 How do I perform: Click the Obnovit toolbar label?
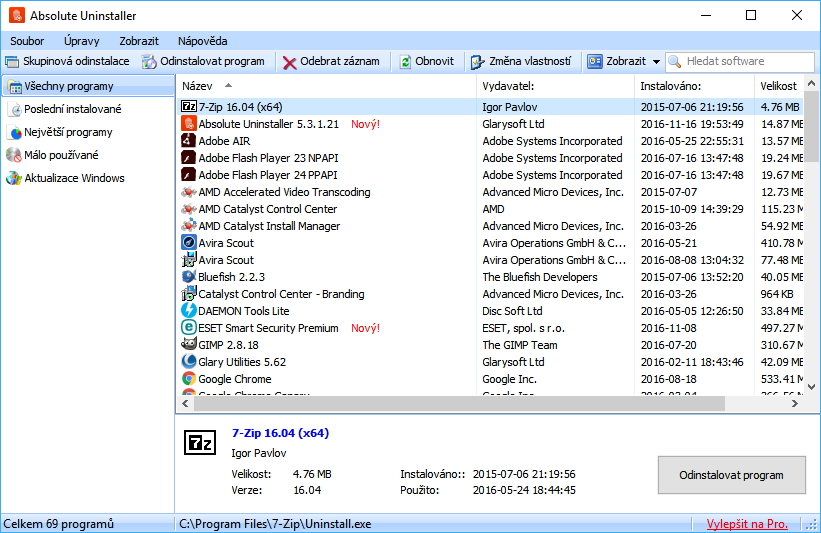pyautogui.click(x=435, y=61)
